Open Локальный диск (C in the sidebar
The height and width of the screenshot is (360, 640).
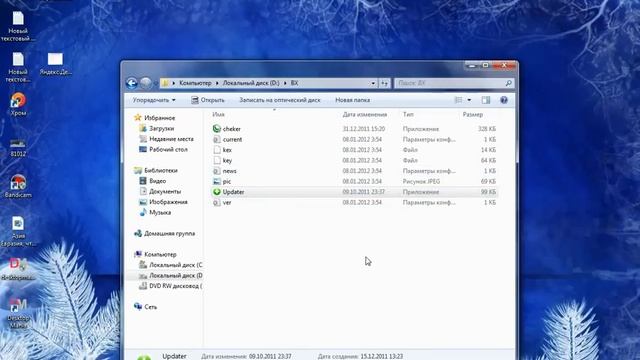click(176, 265)
